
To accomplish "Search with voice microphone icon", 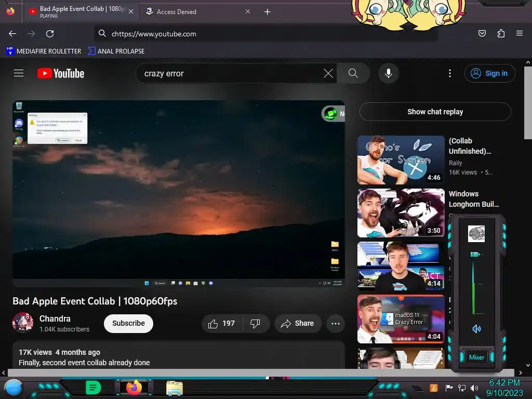I will 389,73.
